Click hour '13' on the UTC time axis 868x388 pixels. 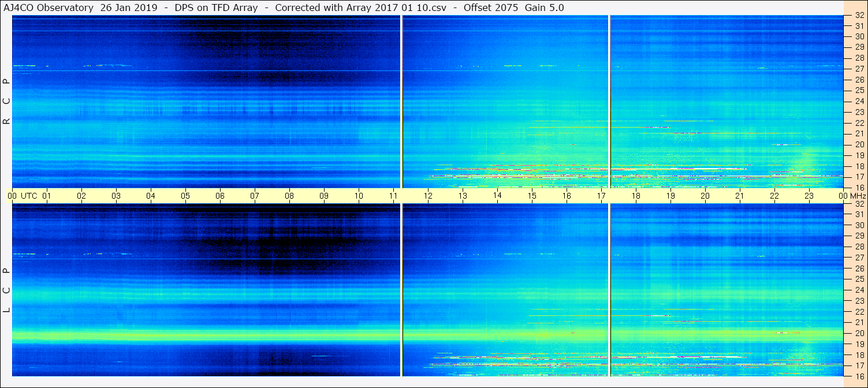click(x=463, y=196)
